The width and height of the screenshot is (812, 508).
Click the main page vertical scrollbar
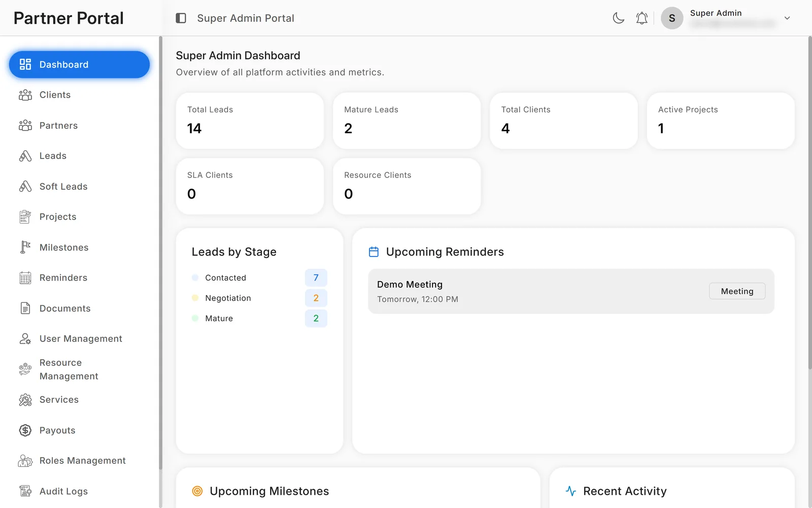809,202
